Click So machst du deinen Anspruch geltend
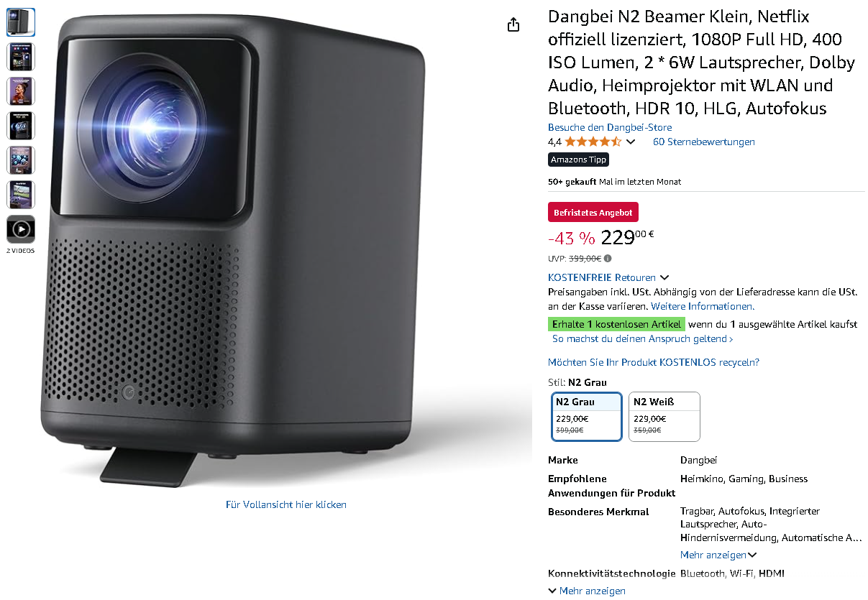 point(643,338)
